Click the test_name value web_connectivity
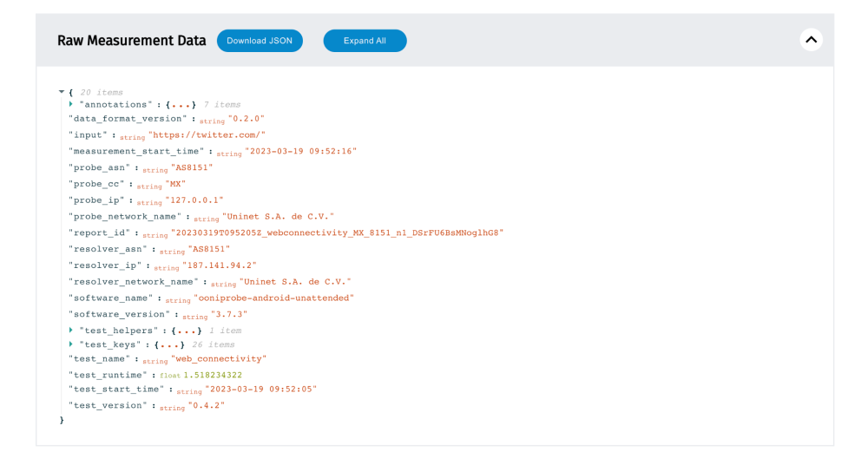The image size is (868, 465). tap(219, 358)
